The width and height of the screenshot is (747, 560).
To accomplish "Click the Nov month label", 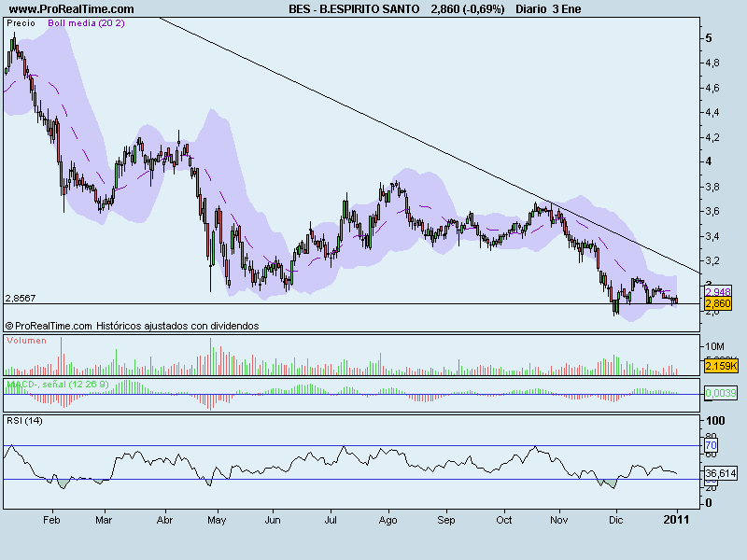I will pyautogui.click(x=558, y=520).
